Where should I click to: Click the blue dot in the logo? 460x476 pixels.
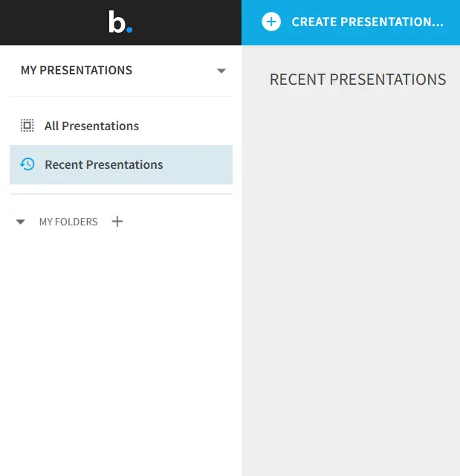129,30
